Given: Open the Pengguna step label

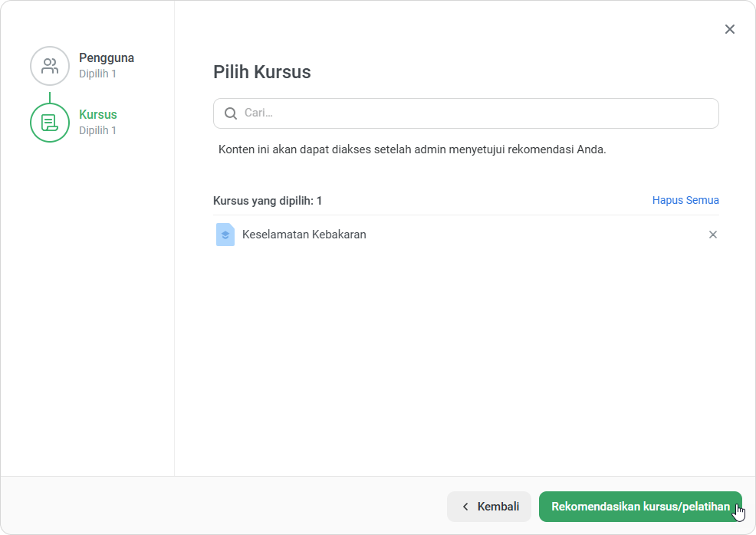Looking at the screenshot, I should click(x=107, y=57).
